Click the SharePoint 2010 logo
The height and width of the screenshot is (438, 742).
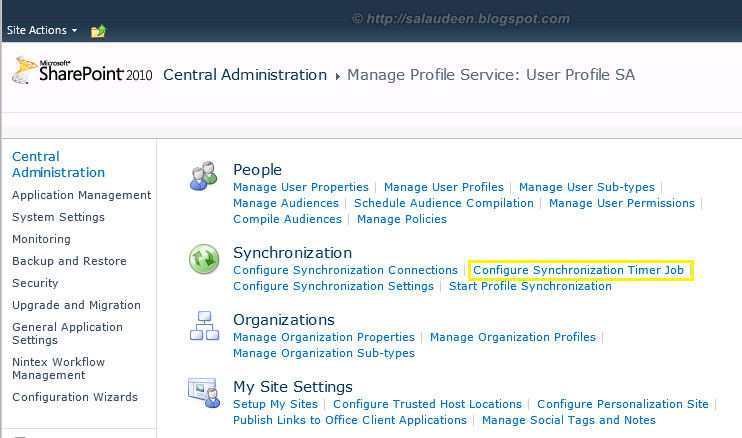click(82, 72)
